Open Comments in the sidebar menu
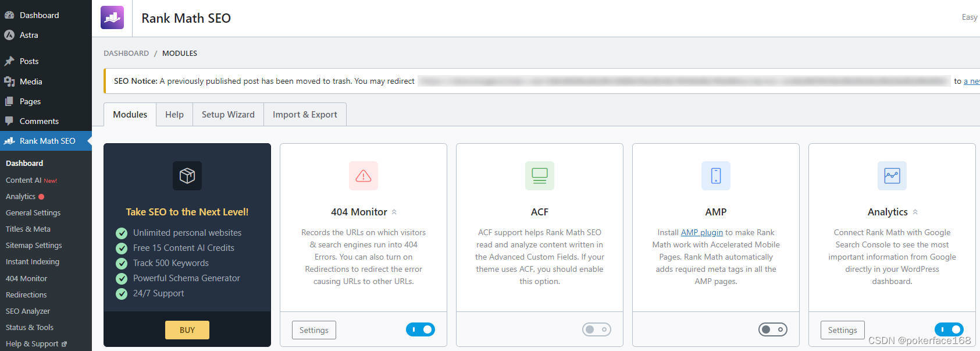Screen dimensions: 980x351 click(x=46, y=121)
